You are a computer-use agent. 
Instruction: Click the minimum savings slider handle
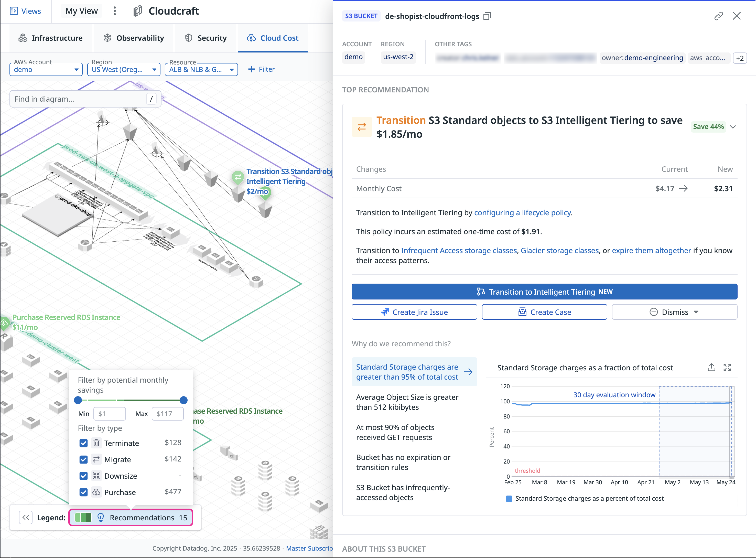click(78, 401)
